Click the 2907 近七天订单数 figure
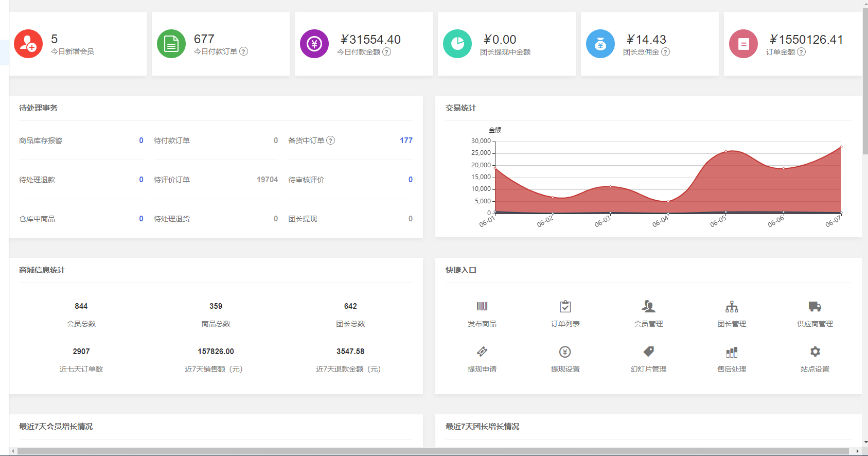This screenshot has width=868, height=456. [x=81, y=352]
